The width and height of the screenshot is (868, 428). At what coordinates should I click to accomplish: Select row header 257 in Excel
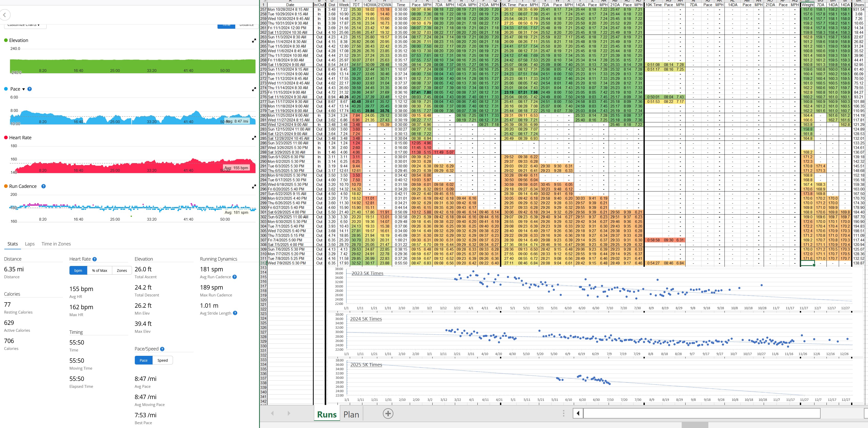[263, 10]
